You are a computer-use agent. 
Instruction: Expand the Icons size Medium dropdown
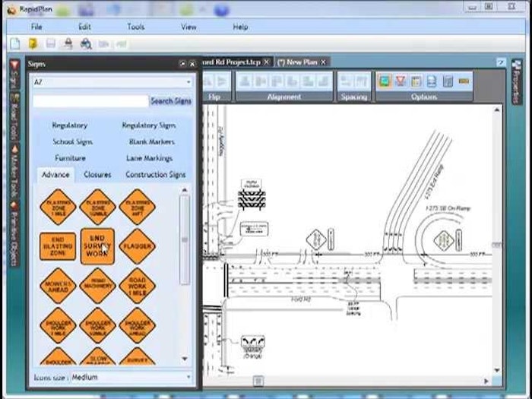[x=188, y=377]
